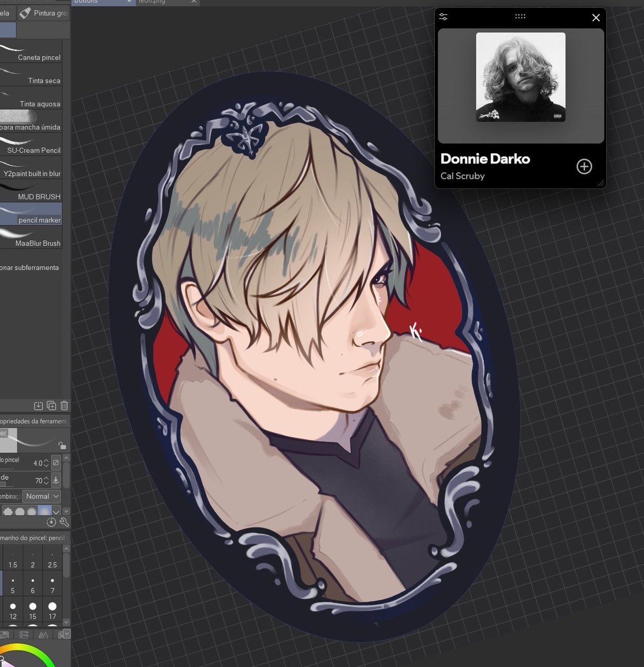The width and height of the screenshot is (644, 667).
Task: Click the reset tool properties clock icon
Action: click(52, 522)
